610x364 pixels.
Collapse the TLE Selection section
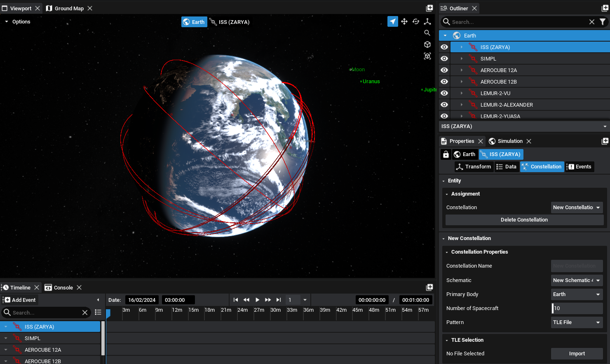tap(447, 340)
